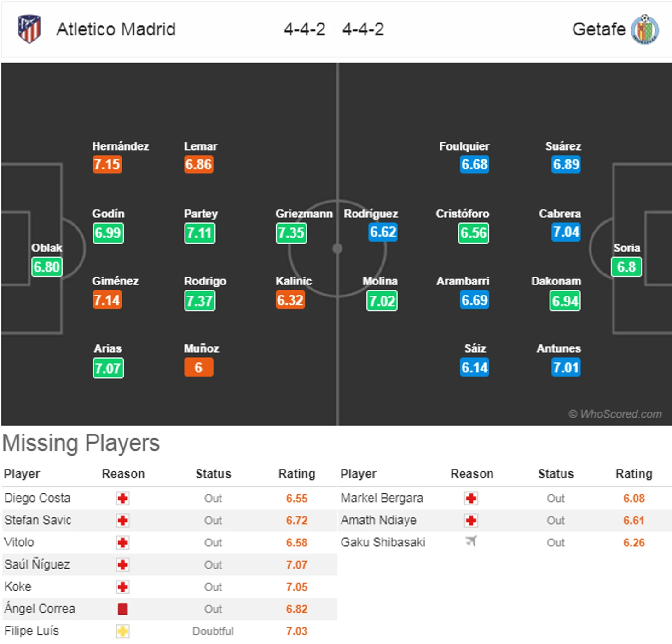Select Griezmann's 7.35 rating badge
This screenshot has height=644, width=672.
tap(291, 233)
